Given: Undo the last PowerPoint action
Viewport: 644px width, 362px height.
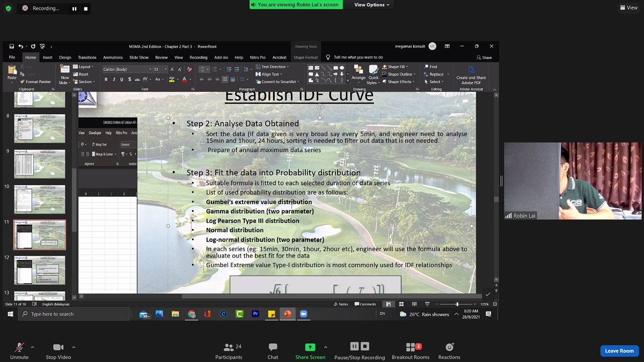Looking at the screenshot, I should (21, 47).
